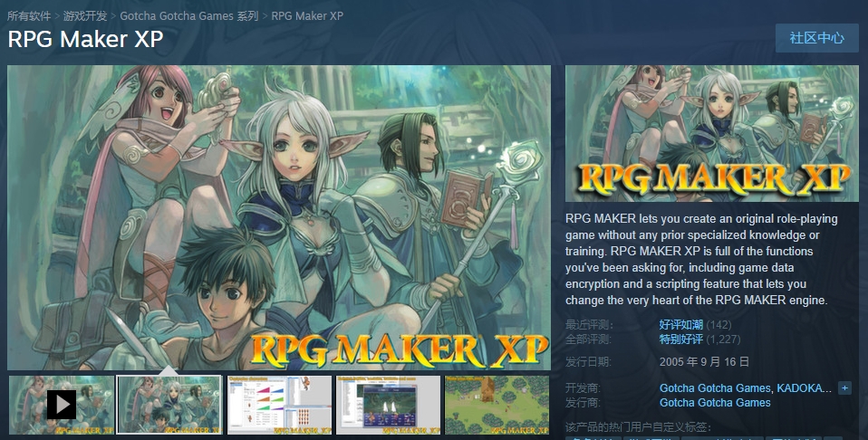Open developer KADOKA... link
Screen dimensions: 868x440
805,388
